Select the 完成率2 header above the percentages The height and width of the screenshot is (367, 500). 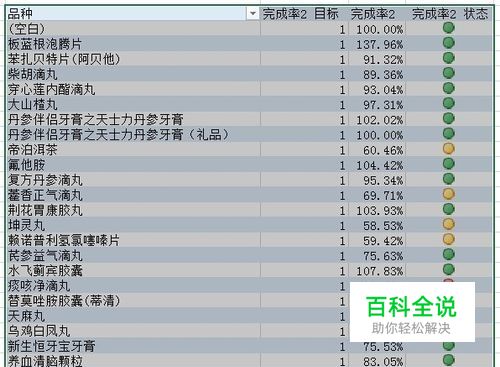377,14
